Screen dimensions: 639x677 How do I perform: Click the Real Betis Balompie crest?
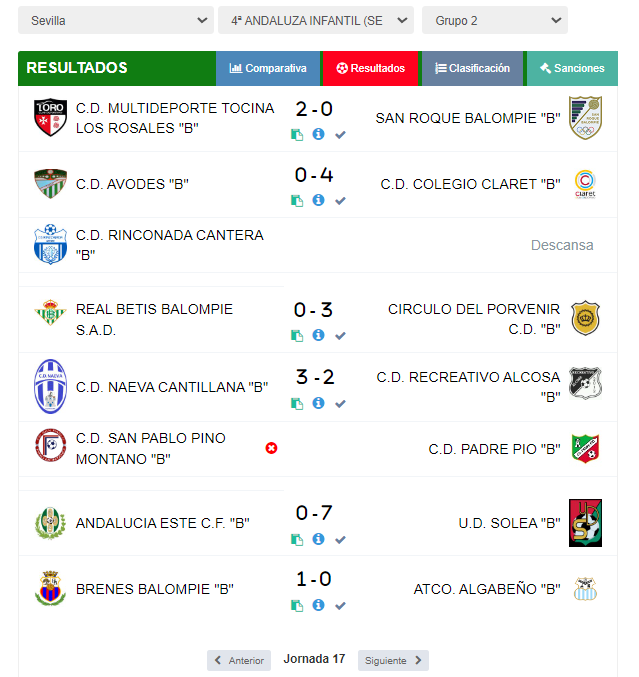[x=51, y=313]
